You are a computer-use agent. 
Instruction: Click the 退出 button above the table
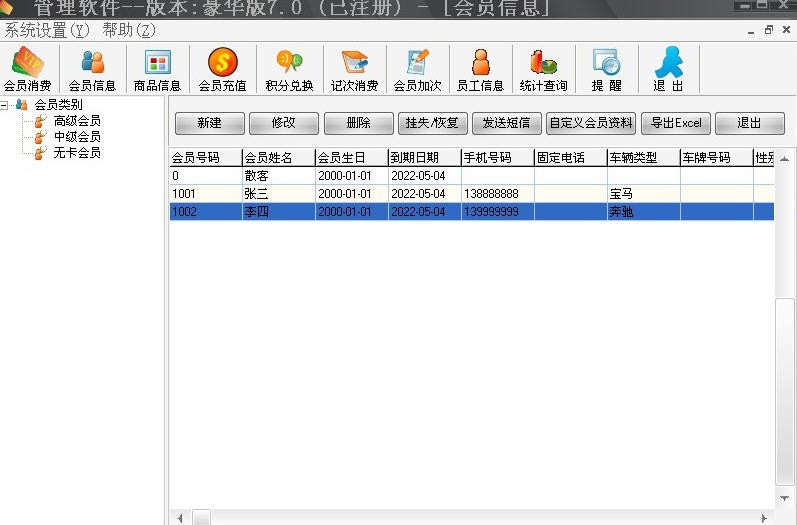coord(750,123)
